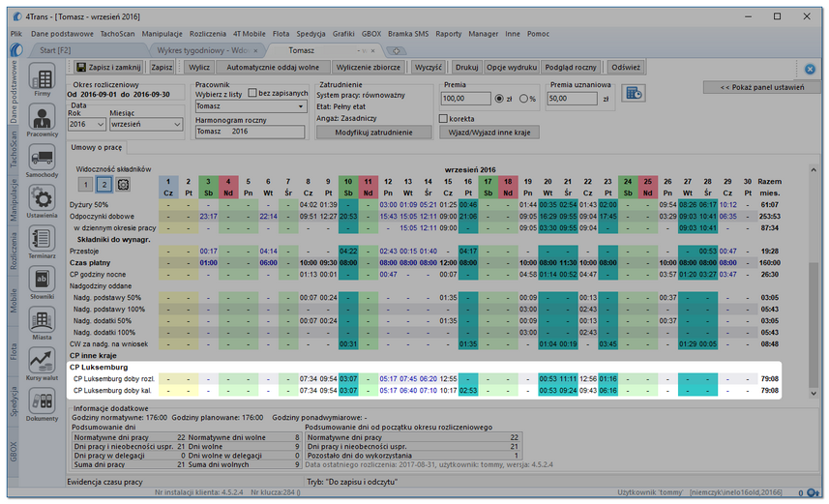Image resolution: width=829 pixels, height=504 pixels.
Task: Click the Premia uznaniowa field showing 50,00
Action: point(573,99)
